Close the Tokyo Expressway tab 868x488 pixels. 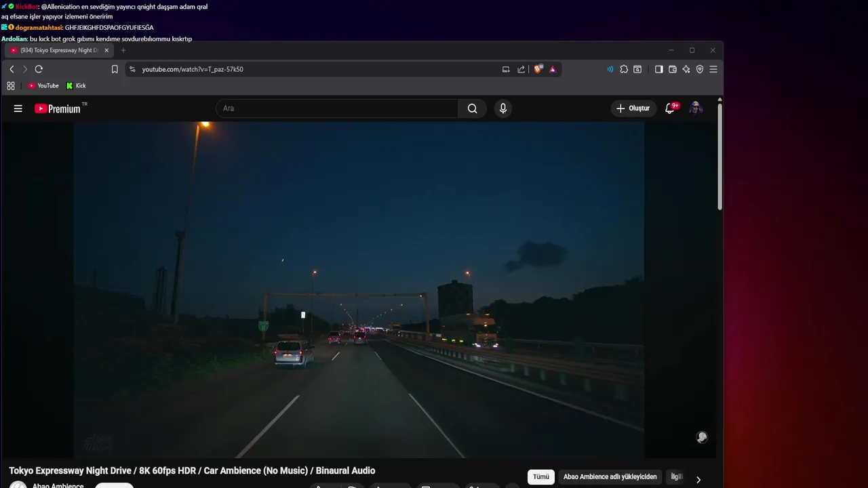106,50
